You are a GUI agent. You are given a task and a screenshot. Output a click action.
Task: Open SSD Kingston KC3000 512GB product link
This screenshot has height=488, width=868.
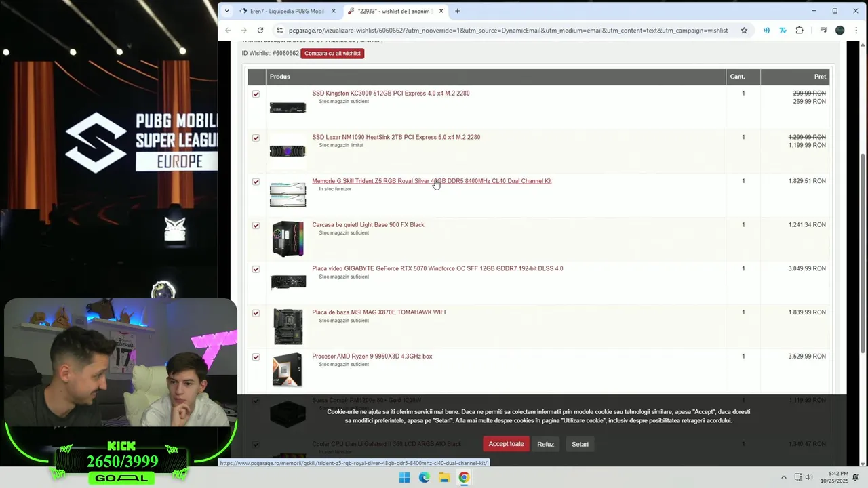tap(391, 94)
